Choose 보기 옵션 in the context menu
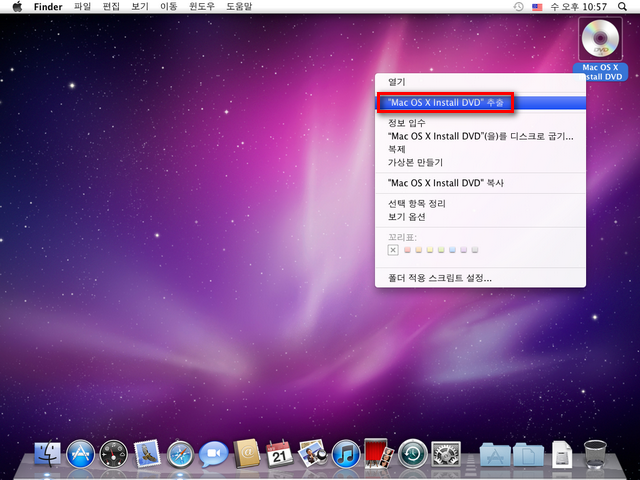This screenshot has width=640, height=480. (480, 217)
